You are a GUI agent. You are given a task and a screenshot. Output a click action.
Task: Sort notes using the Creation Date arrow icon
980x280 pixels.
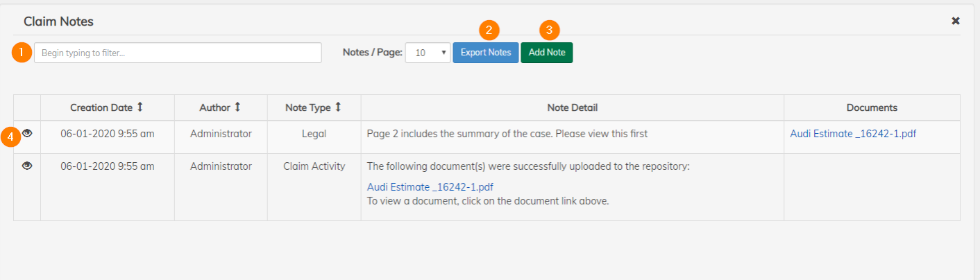pos(140,107)
